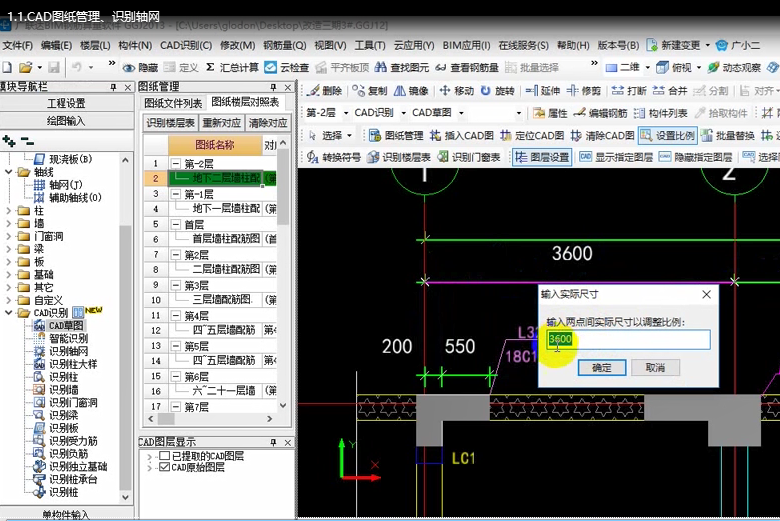The width and height of the screenshot is (780, 521).
Task: Switch to 图纸文件列表 tab
Action: coord(173,102)
